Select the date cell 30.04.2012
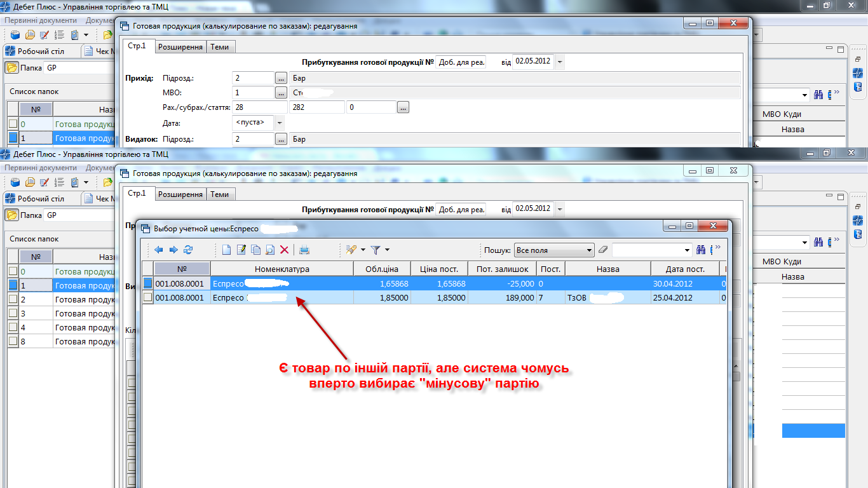This screenshot has width=868, height=488. click(x=685, y=283)
